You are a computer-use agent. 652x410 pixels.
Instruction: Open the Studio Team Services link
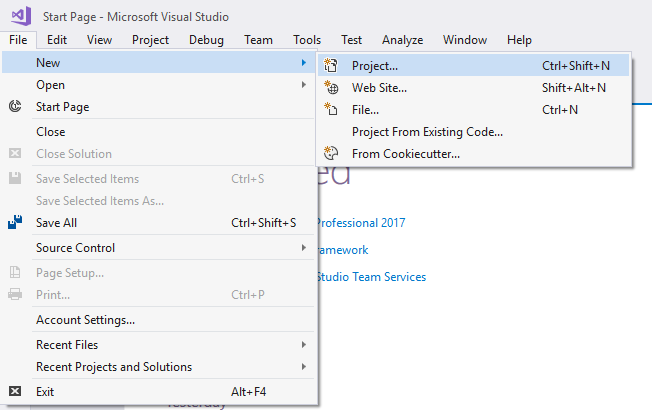point(372,277)
